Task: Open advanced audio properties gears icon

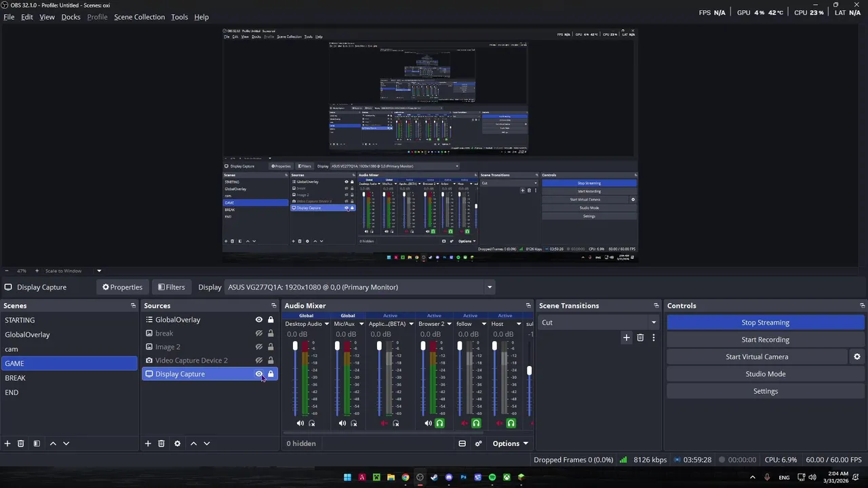Action: tap(478, 443)
